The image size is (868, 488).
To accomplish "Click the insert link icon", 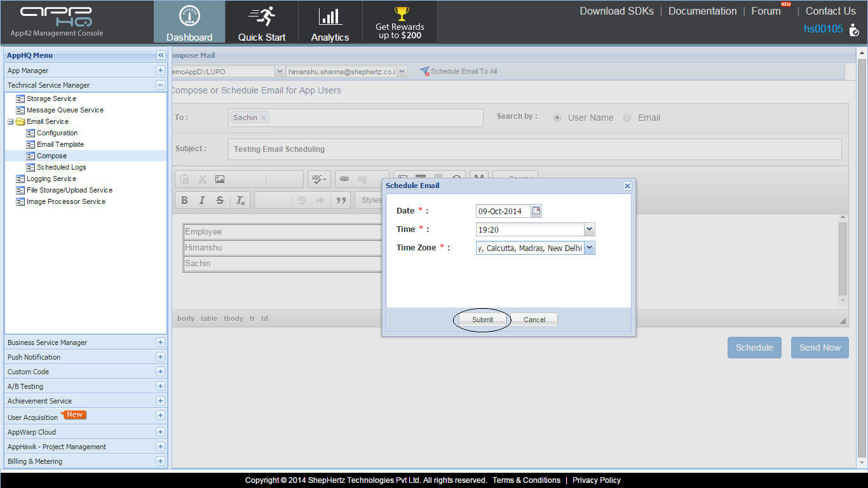I will [x=344, y=180].
